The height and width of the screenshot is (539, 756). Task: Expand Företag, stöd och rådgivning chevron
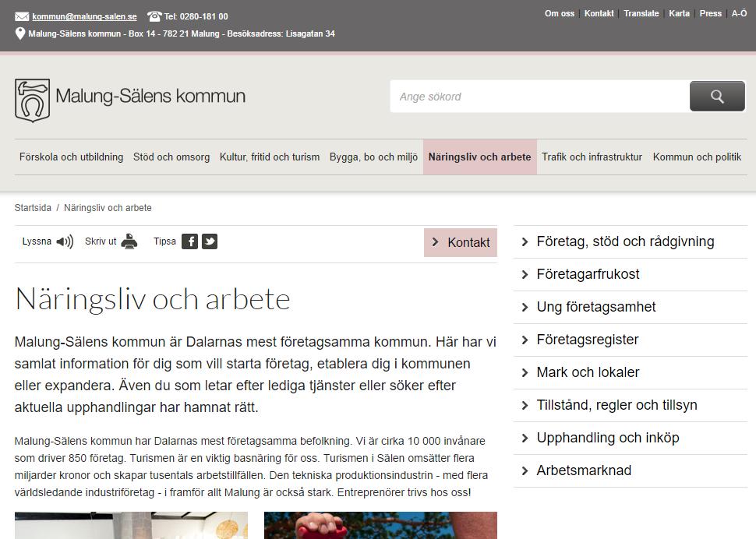coord(525,241)
